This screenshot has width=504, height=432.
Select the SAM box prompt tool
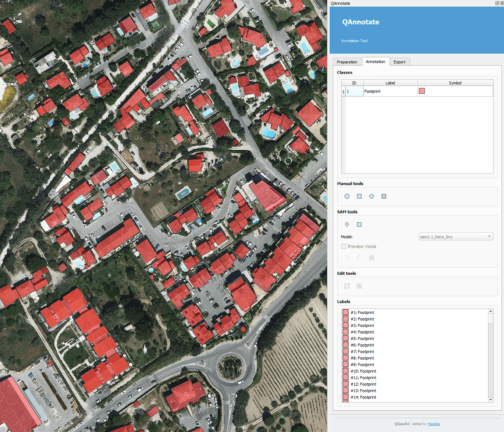359,224
